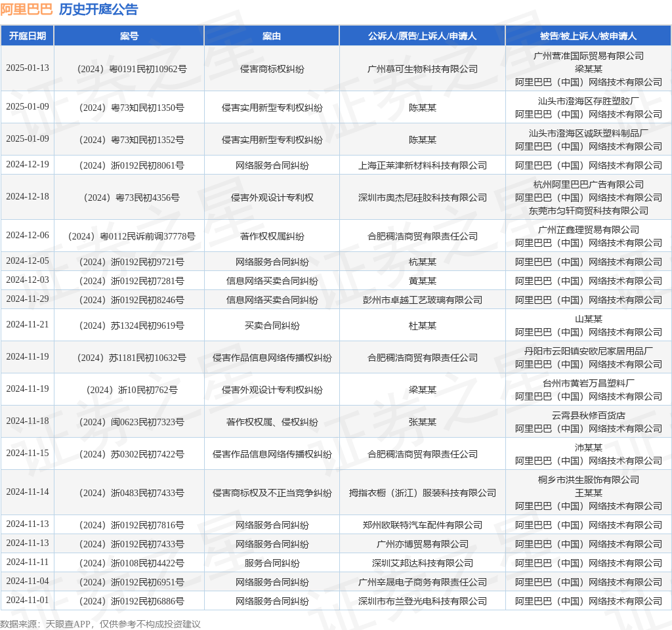This screenshot has width=672, height=630.
Task: Select date cell 2024-11-01
Action: [x=28, y=600]
